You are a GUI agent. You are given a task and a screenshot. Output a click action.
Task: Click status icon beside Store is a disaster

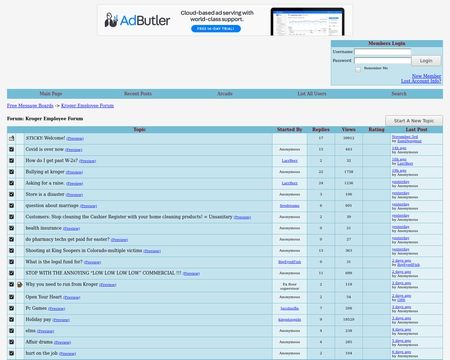pyautogui.click(x=12, y=194)
